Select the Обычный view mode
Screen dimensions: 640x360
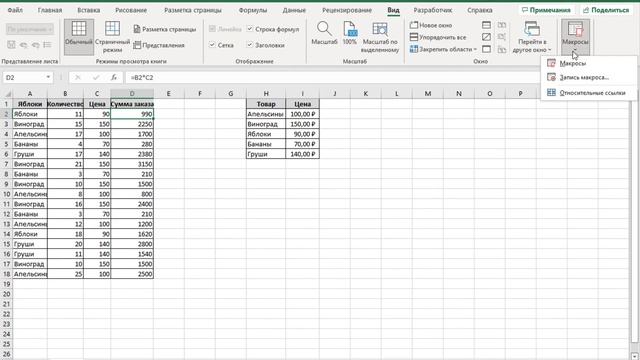(79, 37)
